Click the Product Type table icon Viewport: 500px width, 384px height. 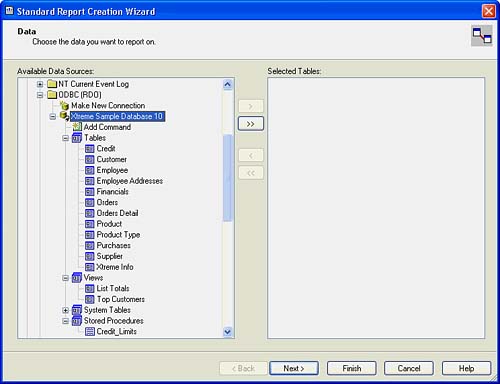[x=90, y=235]
